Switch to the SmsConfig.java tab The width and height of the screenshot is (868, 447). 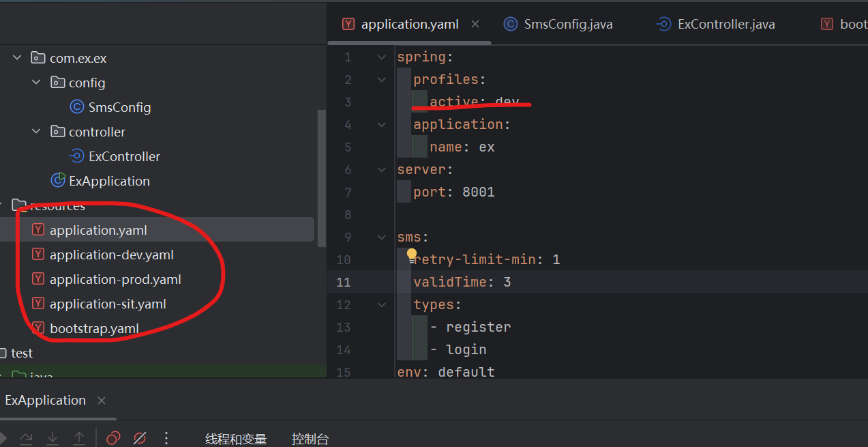point(567,23)
